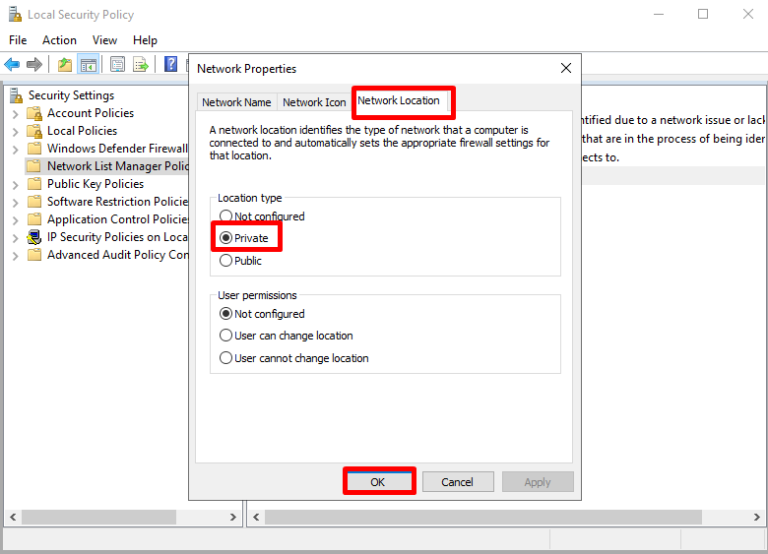The width and height of the screenshot is (768, 554).
Task: Click the blue Help question mark icon
Action: (x=171, y=65)
